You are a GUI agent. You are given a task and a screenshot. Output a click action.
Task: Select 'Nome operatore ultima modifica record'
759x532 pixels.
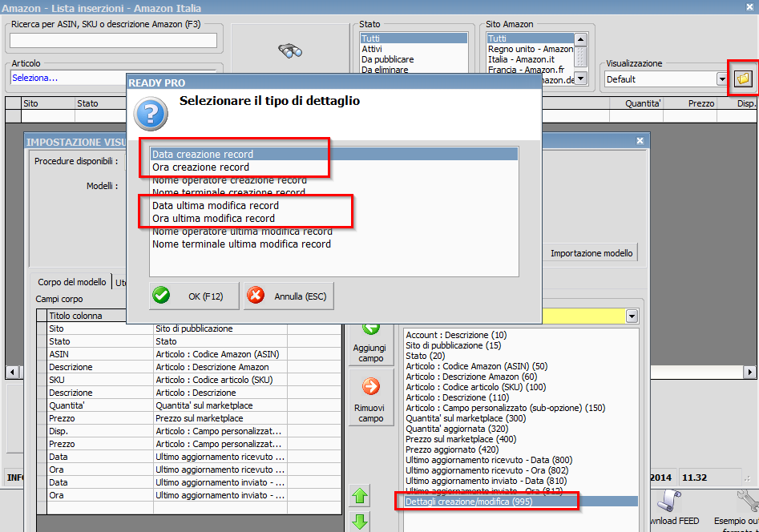coord(334,231)
